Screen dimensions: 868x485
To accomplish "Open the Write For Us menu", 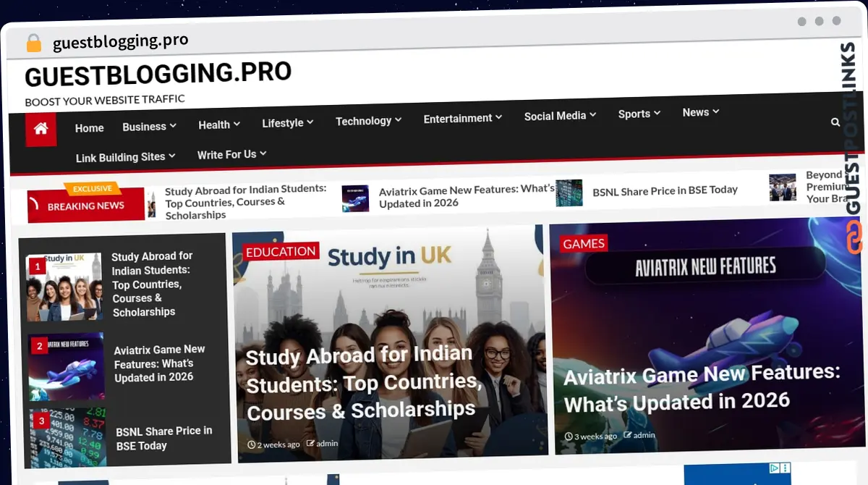I will [232, 154].
